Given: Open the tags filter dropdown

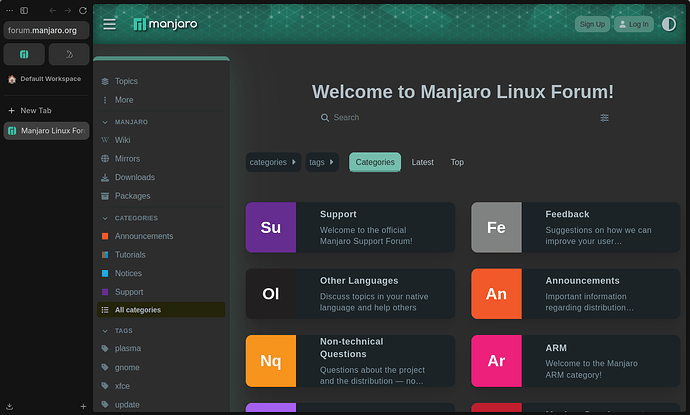Looking at the screenshot, I should click(322, 162).
